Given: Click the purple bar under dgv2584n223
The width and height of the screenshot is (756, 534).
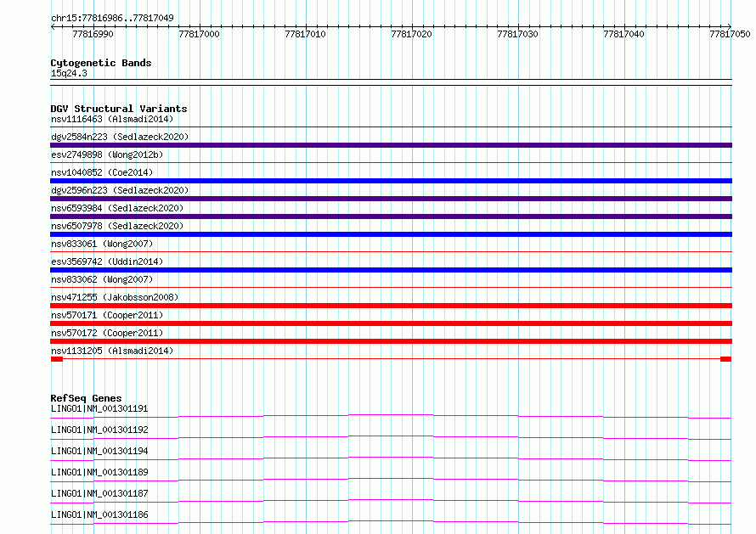Looking at the screenshot, I should pyautogui.click(x=391, y=145).
